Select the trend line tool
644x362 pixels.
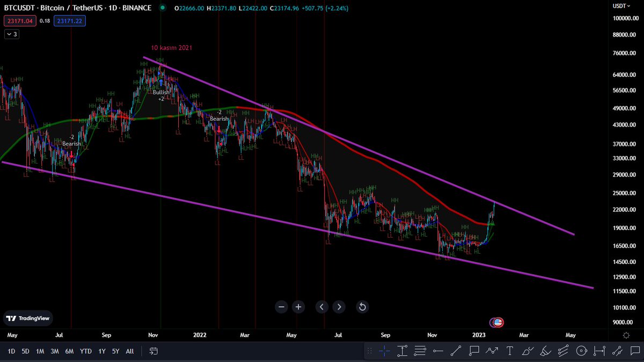click(x=456, y=351)
